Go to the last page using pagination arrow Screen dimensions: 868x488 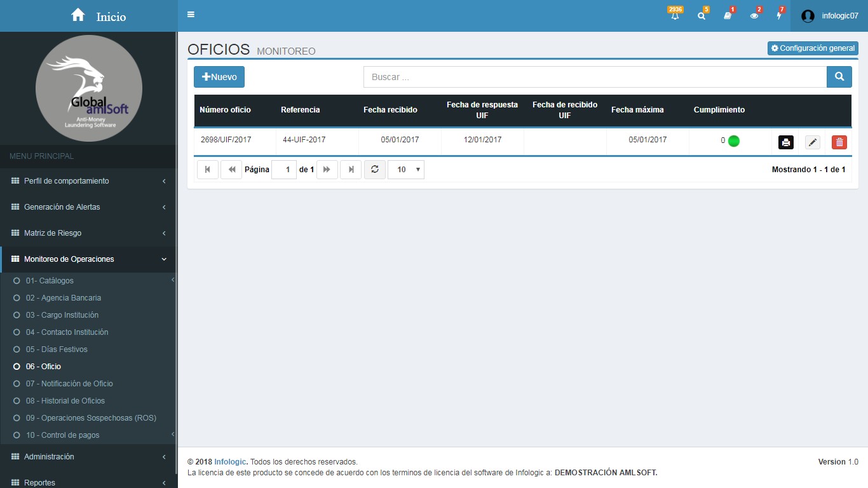click(351, 170)
